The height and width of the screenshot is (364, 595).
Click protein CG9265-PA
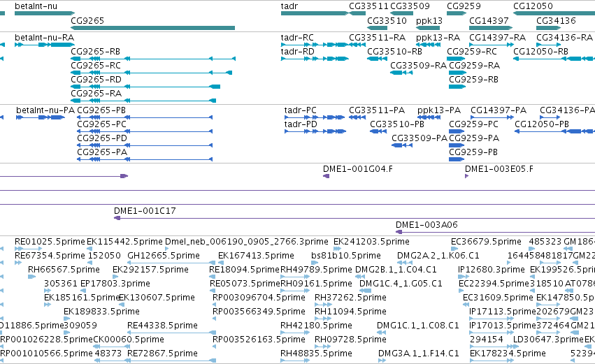(145, 159)
